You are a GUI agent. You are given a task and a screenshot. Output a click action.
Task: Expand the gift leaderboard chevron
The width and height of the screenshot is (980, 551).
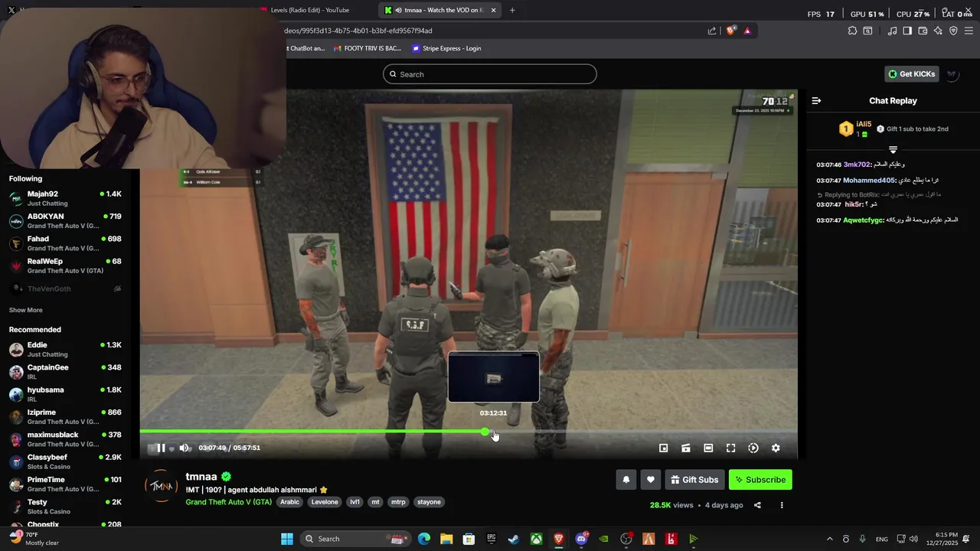[893, 149]
